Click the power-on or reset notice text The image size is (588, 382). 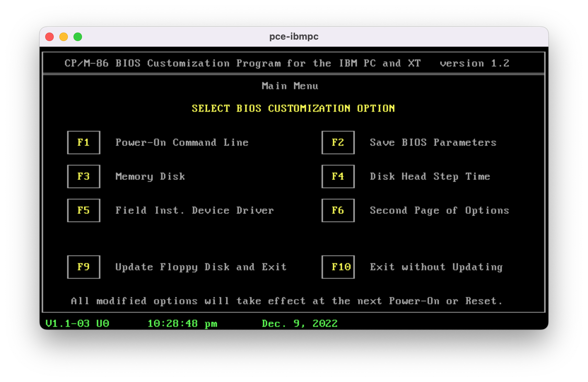coord(287,301)
